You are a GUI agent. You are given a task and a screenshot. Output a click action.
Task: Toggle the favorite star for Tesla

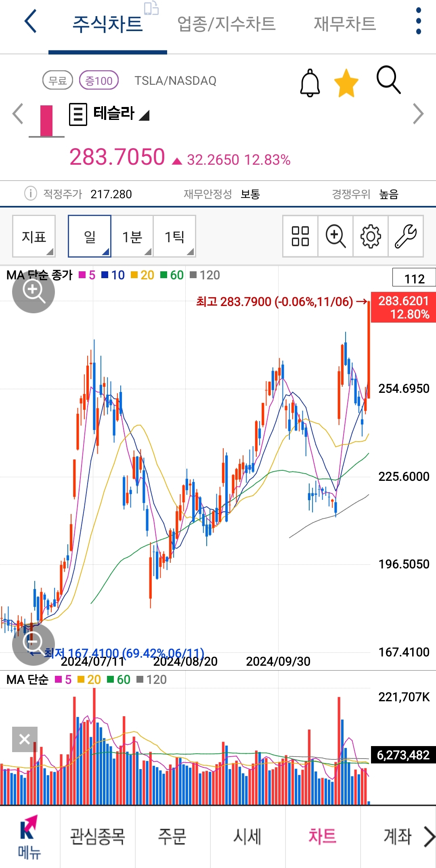point(346,83)
